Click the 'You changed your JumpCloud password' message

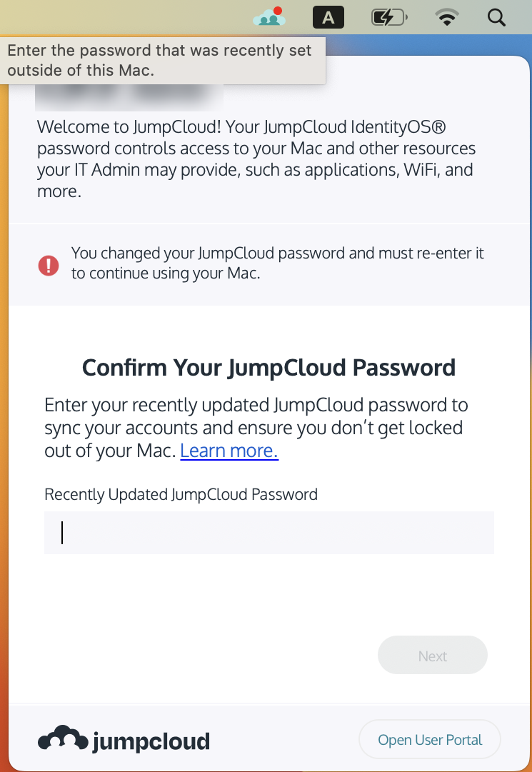(277, 263)
